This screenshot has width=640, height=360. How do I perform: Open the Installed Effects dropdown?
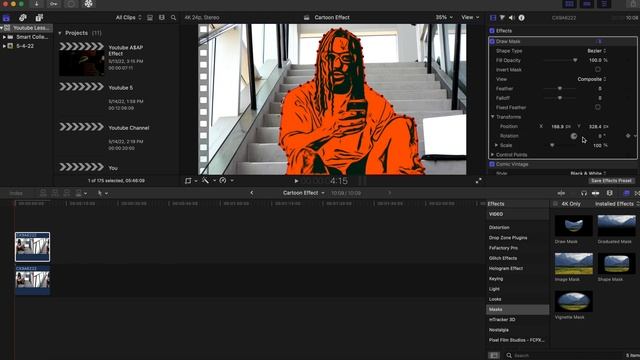point(617,204)
